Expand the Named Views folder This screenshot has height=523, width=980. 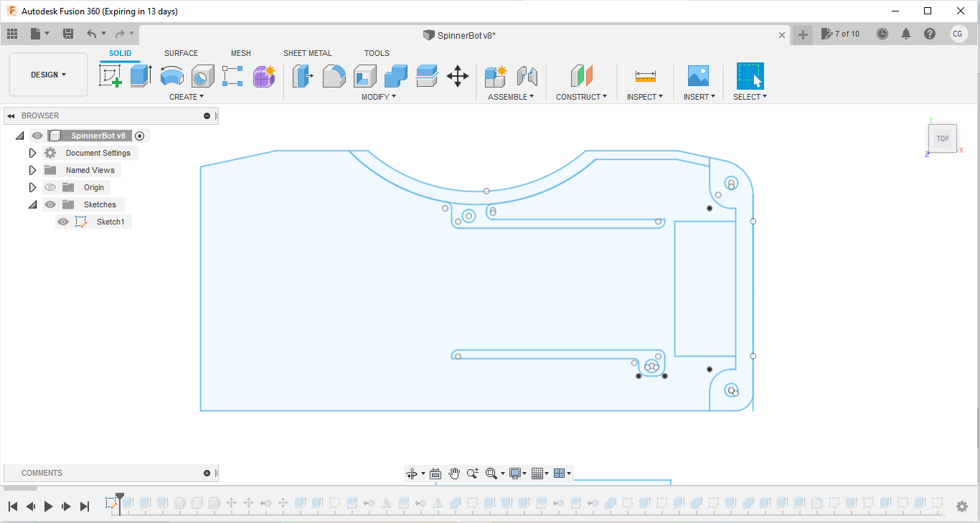tap(32, 170)
